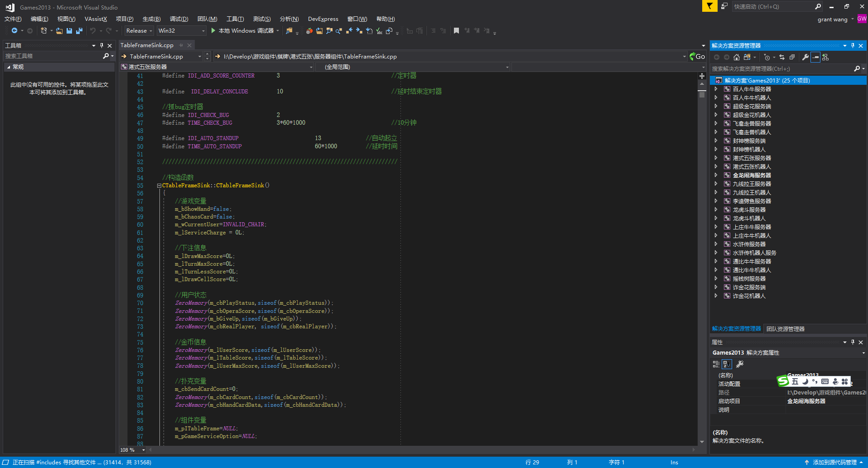Expand the 金龙闹海服务器 project node
The width and height of the screenshot is (868, 468).
716,175
